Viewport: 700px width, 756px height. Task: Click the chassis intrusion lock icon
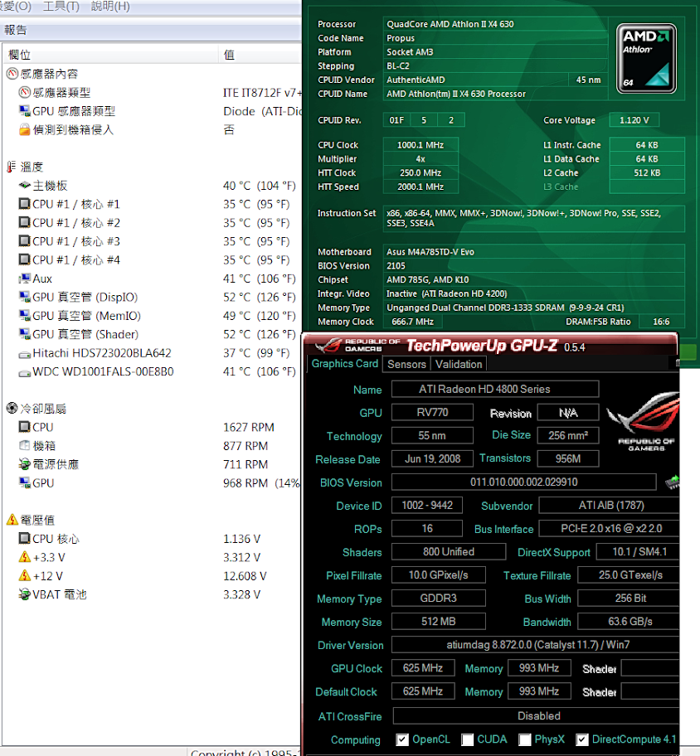click(x=24, y=129)
